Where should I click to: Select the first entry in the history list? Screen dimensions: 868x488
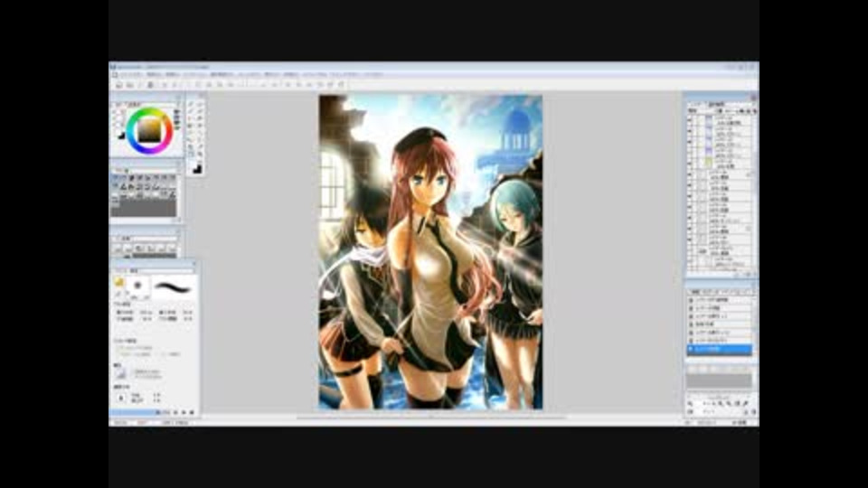[x=720, y=299]
